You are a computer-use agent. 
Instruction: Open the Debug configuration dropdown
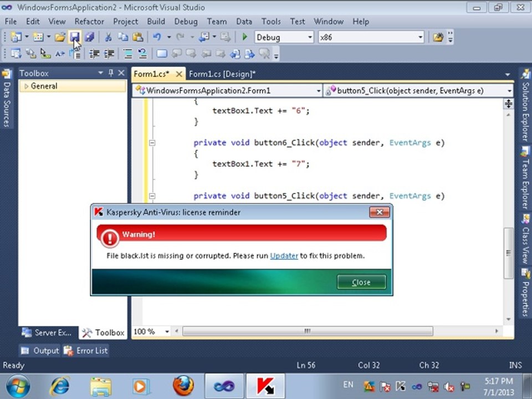(x=310, y=37)
